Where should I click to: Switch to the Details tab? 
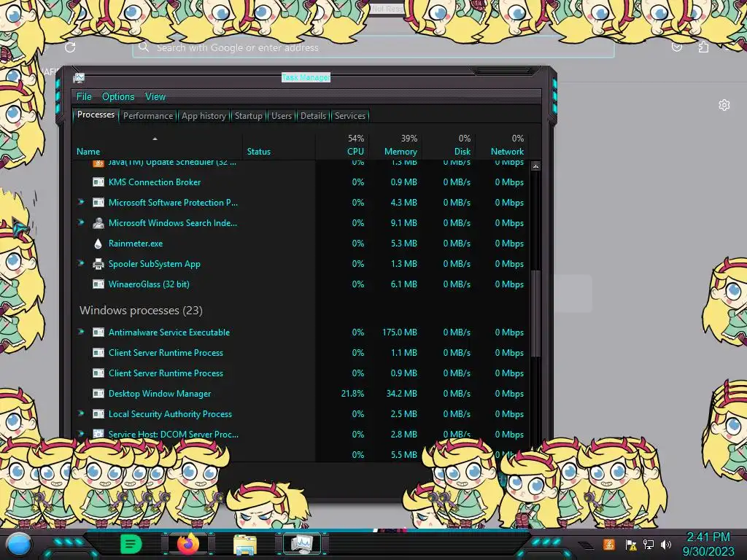[313, 116]
